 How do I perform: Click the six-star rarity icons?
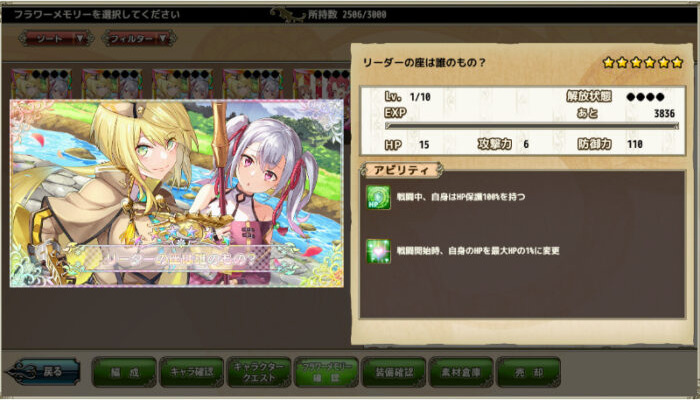[643, 62]
